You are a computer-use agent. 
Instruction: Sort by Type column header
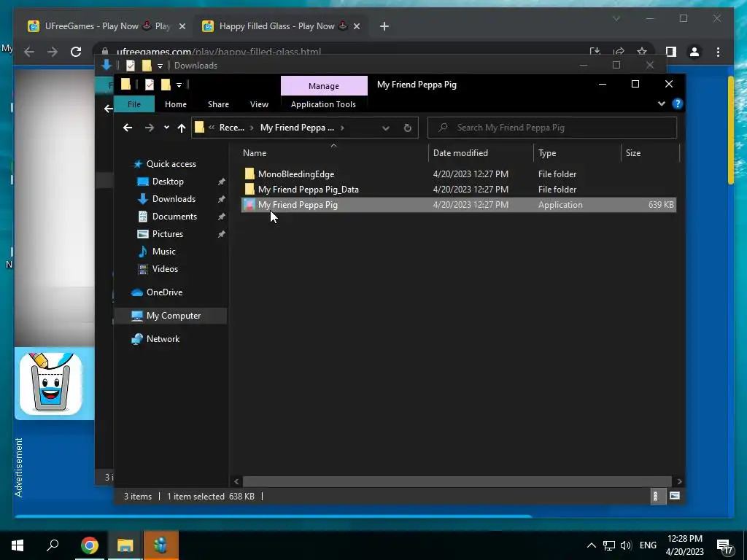578,153
